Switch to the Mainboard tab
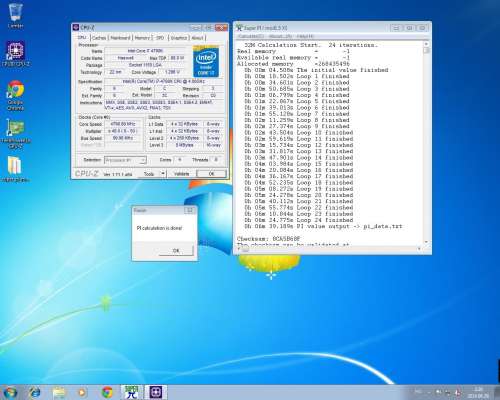The image size is (500, 400). [x=120, y=38]
